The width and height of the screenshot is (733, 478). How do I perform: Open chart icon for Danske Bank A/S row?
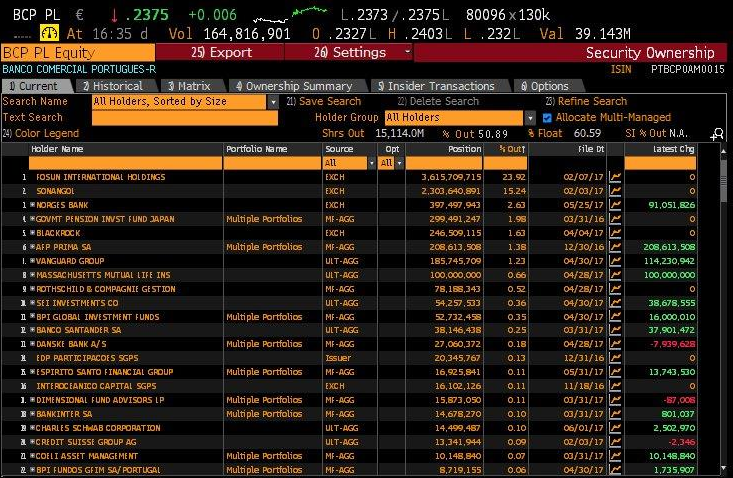click(x=615, y=344)
